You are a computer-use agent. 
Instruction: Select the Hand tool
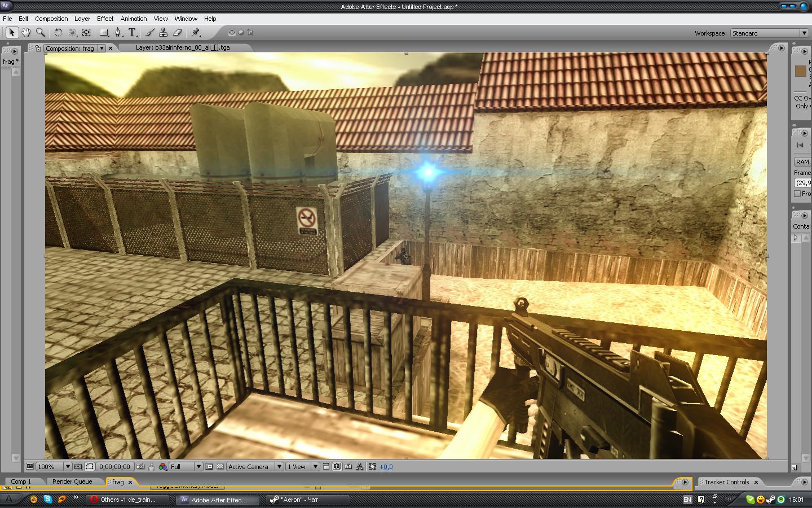tap(26, 33)
